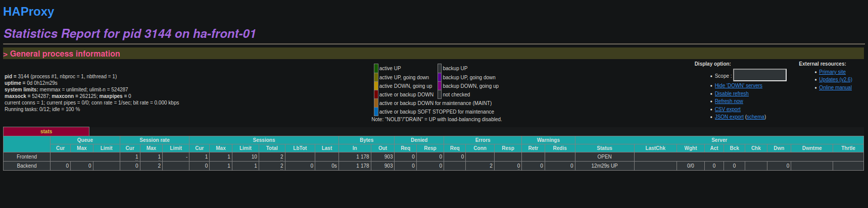This screenshot has width=868, height=208.
Task: Select the Frontend row label
Action: click(x=27, y=157)
